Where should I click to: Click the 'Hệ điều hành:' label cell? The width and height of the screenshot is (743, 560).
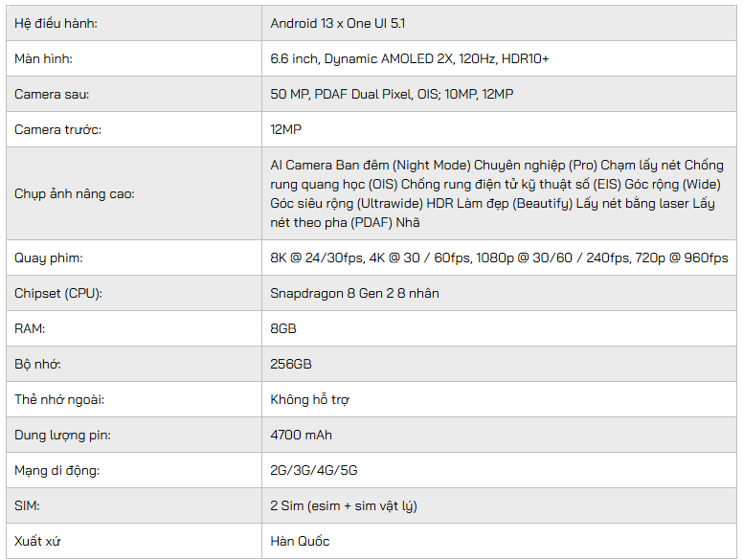click(x=56, y=23)
